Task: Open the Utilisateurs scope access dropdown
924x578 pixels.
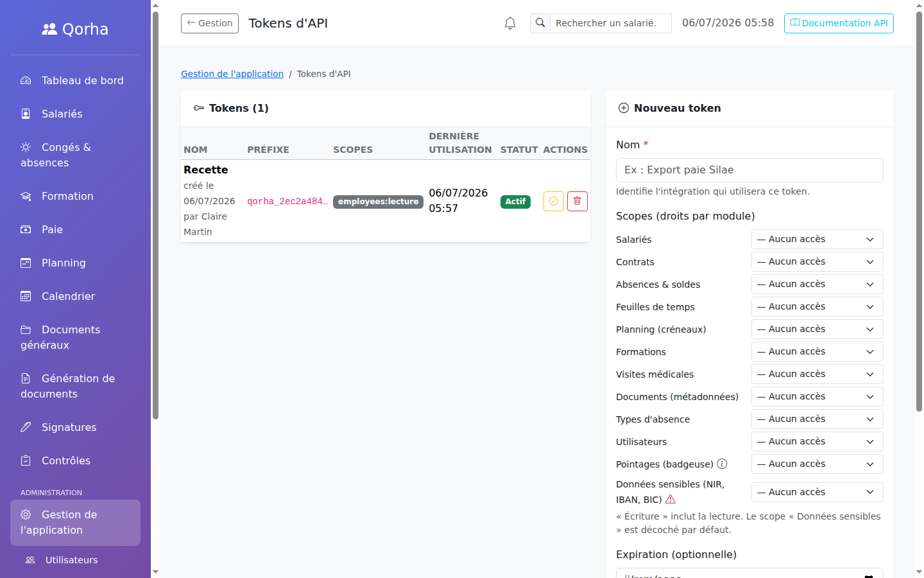Action: pos(817,441)
